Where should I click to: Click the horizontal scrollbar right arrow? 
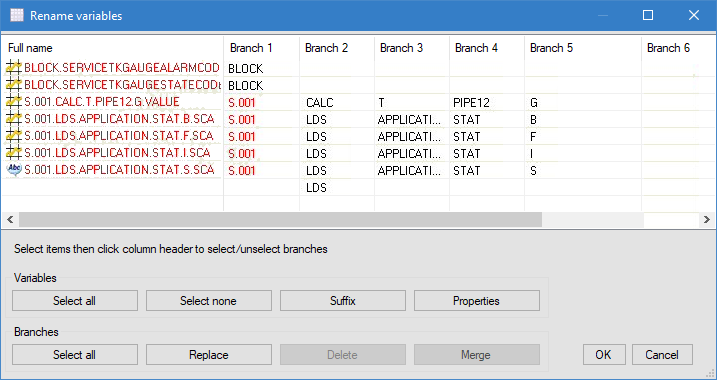click(x=707, y=220)
